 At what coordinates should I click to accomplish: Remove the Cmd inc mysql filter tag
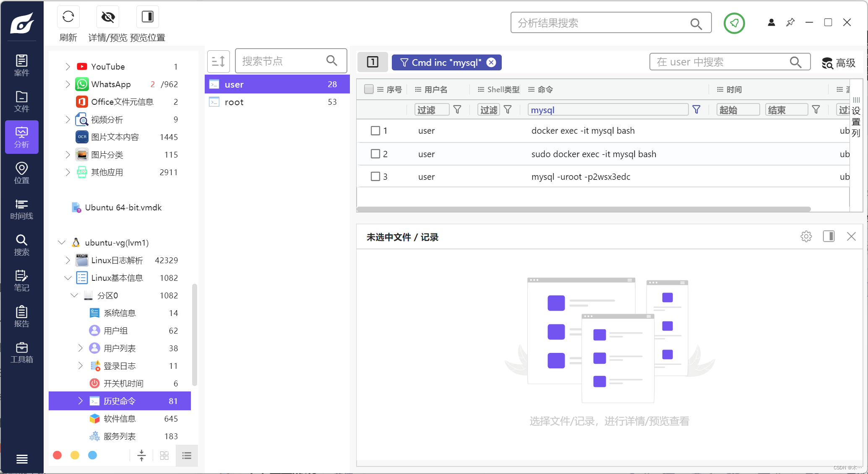pyautogui.click(x=491, y=62)
